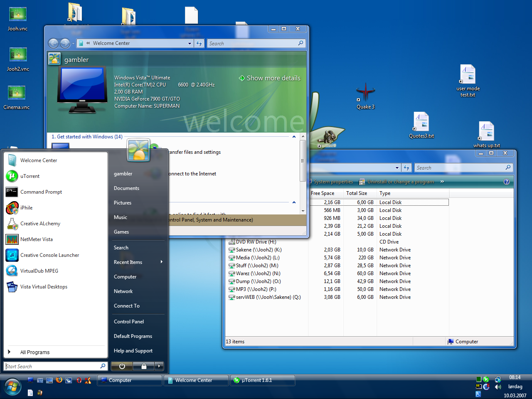Sort by Free Space column header
Screen dimensions: 532x399
[x=325, y=193]
